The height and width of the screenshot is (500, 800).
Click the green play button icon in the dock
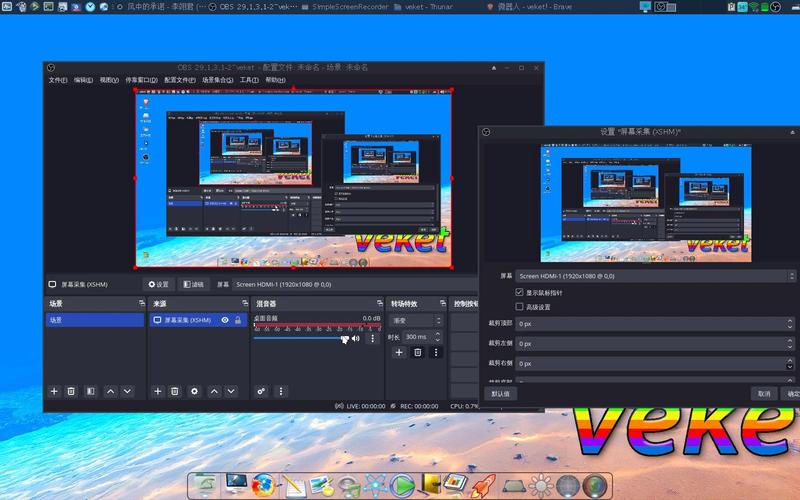[x=402, y=485]
